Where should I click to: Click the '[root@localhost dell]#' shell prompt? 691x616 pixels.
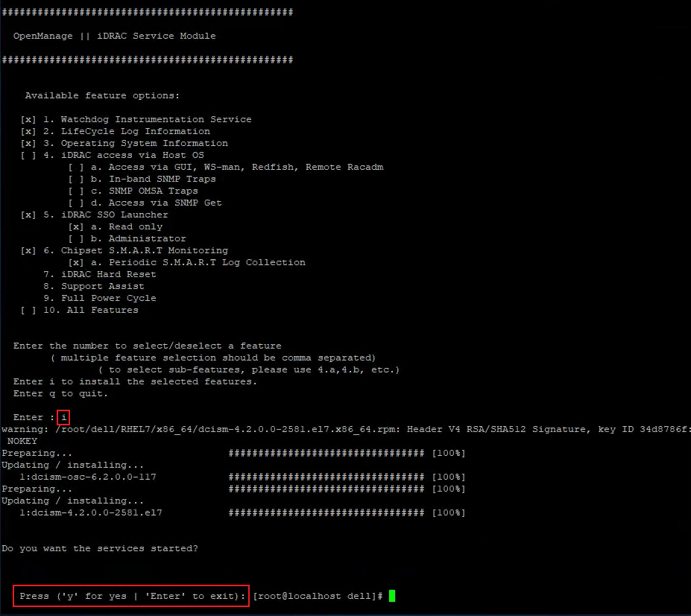[x=318, y=596]
